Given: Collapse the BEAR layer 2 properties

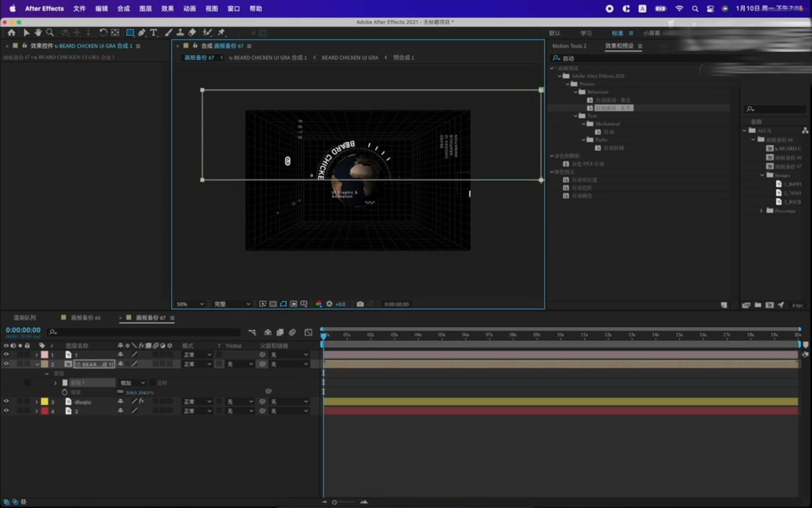Looking at the screenshot, I should (x=37, y=364).
